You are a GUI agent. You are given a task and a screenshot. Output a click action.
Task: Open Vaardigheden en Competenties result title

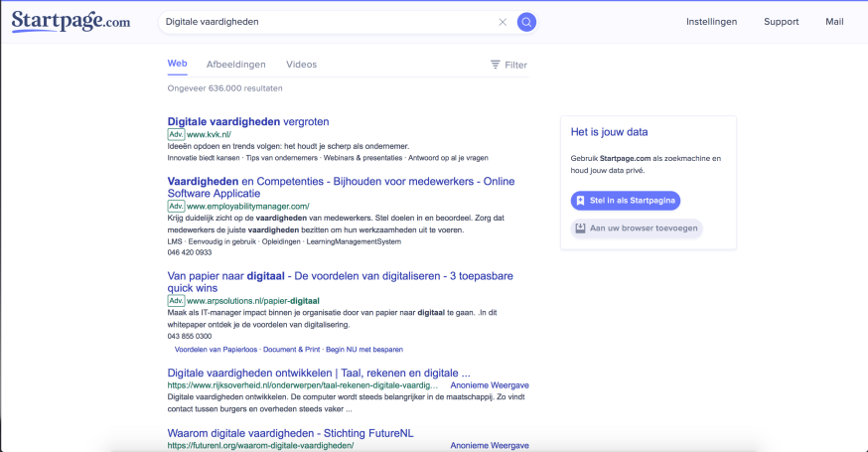tap(341, 187)
